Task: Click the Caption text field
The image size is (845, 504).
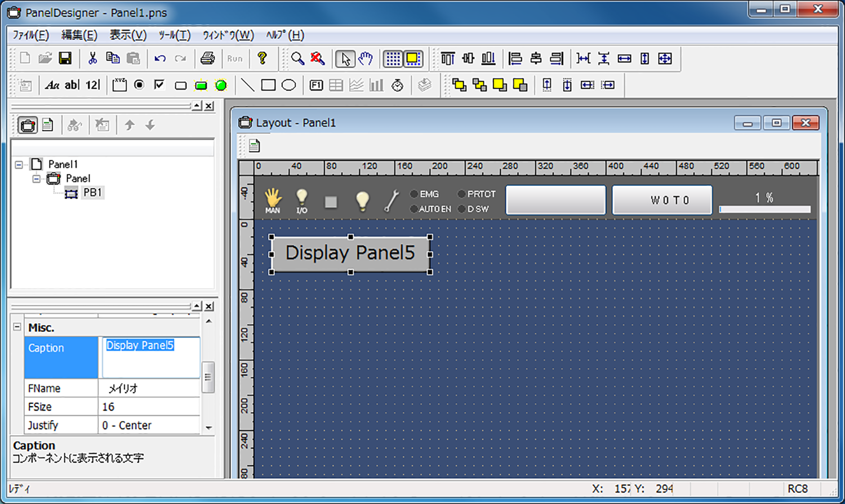Action: (x=150, y=356)
